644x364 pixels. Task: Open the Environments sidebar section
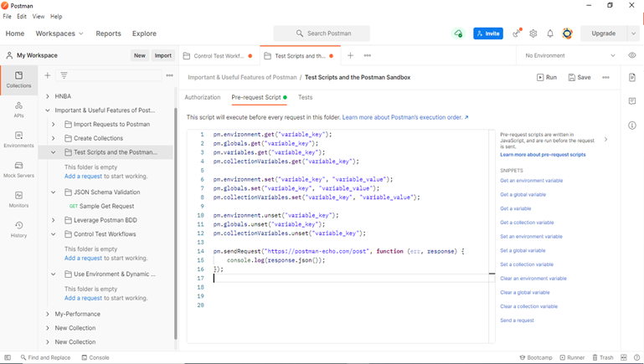pyautogui.click(x=18, y=139)
